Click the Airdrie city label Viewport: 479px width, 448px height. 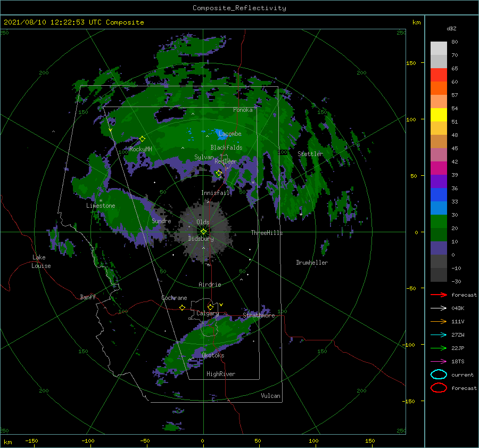point(210,284)
